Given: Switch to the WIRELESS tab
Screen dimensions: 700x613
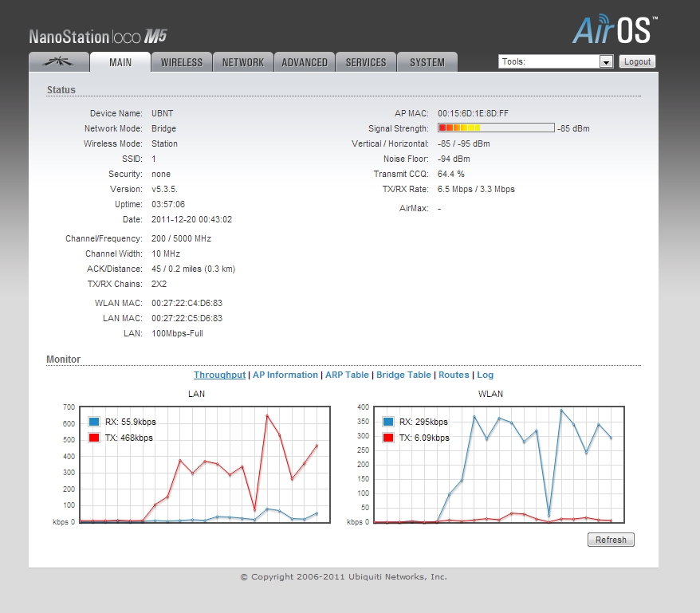Looking at the screenshot, I should coord(181,62).
